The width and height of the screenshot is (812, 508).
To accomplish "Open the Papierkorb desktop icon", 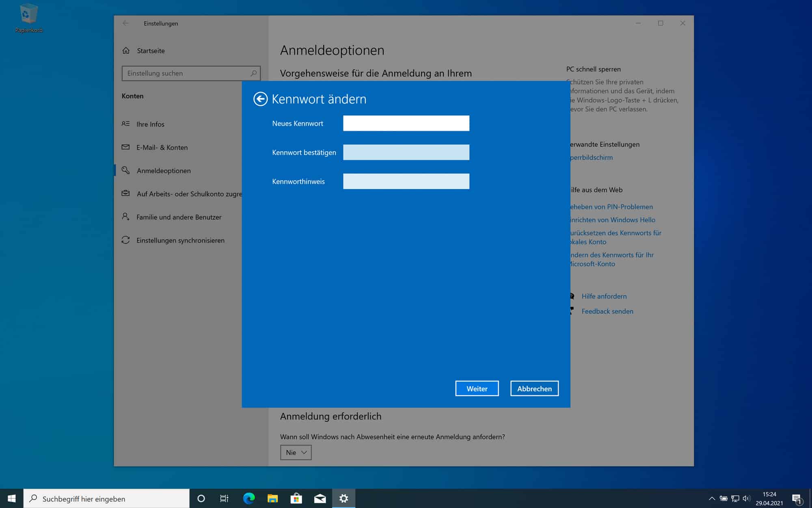I will tap(28, 18).
